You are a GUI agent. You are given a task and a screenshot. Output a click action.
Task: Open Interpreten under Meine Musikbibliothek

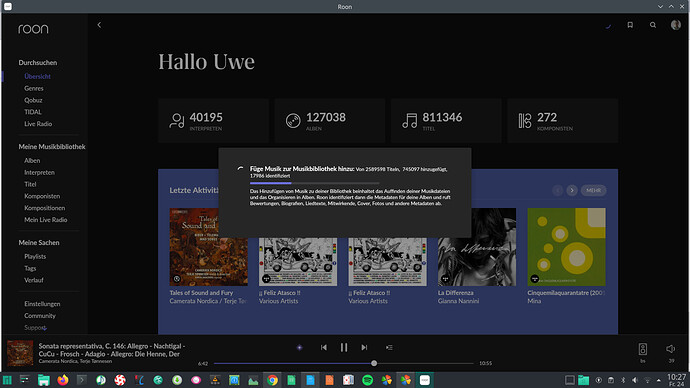click(x=40, y=172)
